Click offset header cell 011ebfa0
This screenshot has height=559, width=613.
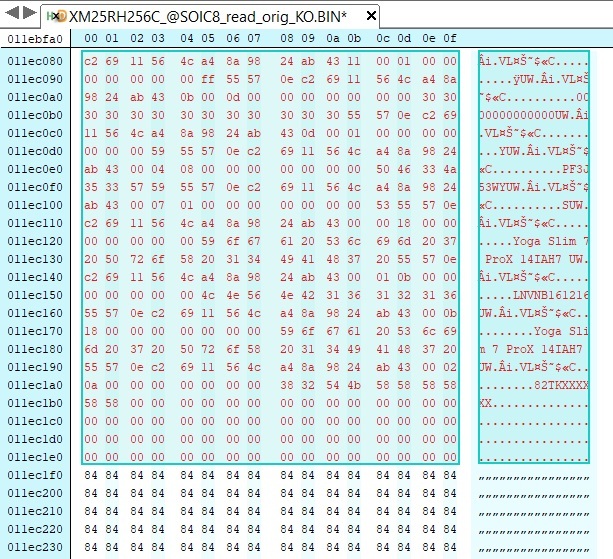point(35,39)
